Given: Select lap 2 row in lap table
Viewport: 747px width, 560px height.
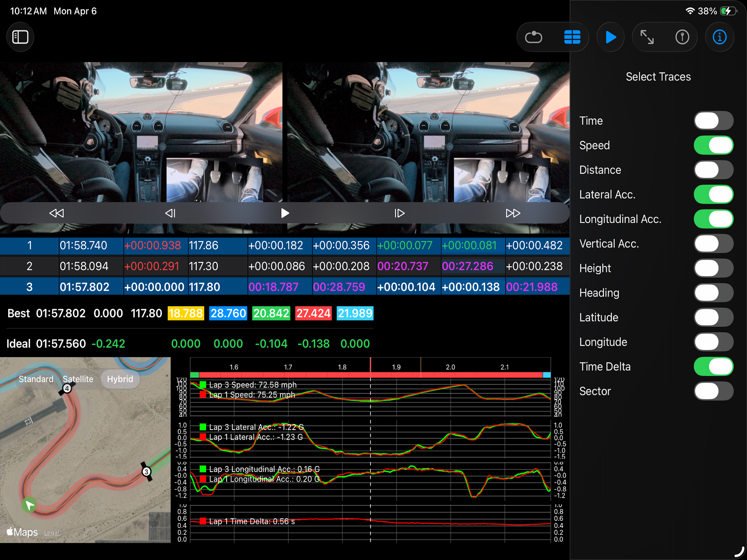Looking at the screenshot, I should pyautogui.click(x=285, y=266).
